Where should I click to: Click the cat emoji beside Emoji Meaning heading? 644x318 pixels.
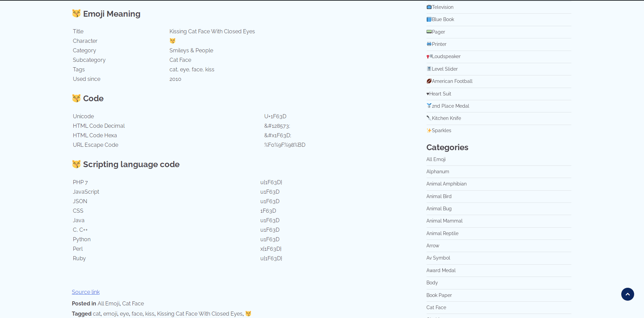pos(76,13)
